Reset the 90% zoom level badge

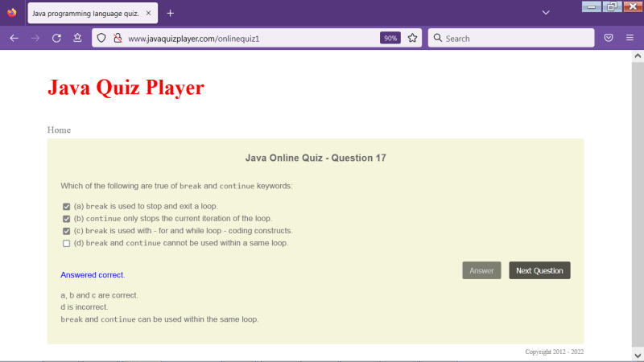pyautogui.click(x=390, y=38)
